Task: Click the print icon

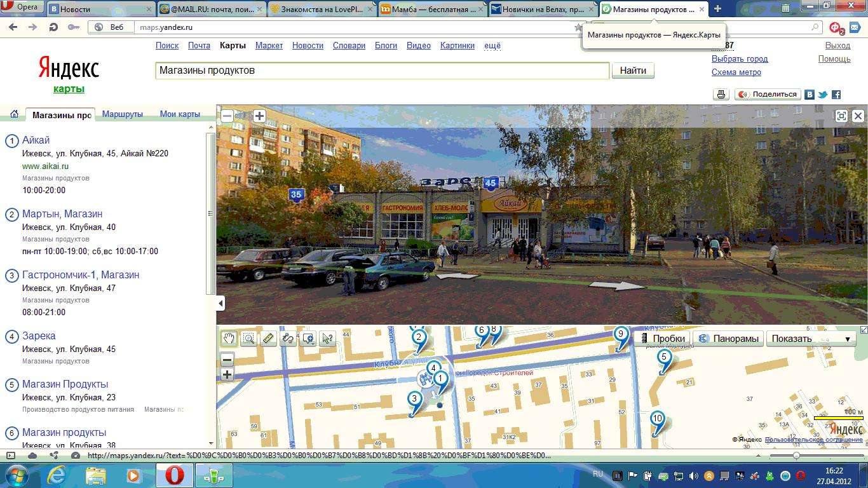Action: pos(721,94)
